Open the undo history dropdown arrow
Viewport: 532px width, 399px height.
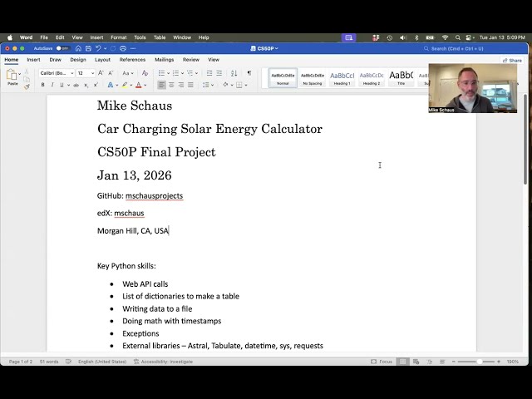click(x=106, y=48)
